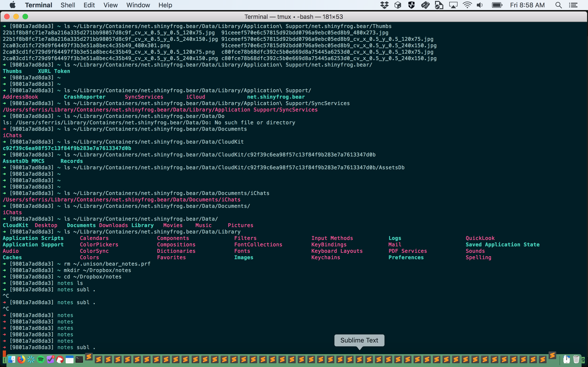
Task: Click the Fri 8:58 AM clock
Action: (527, 5)
